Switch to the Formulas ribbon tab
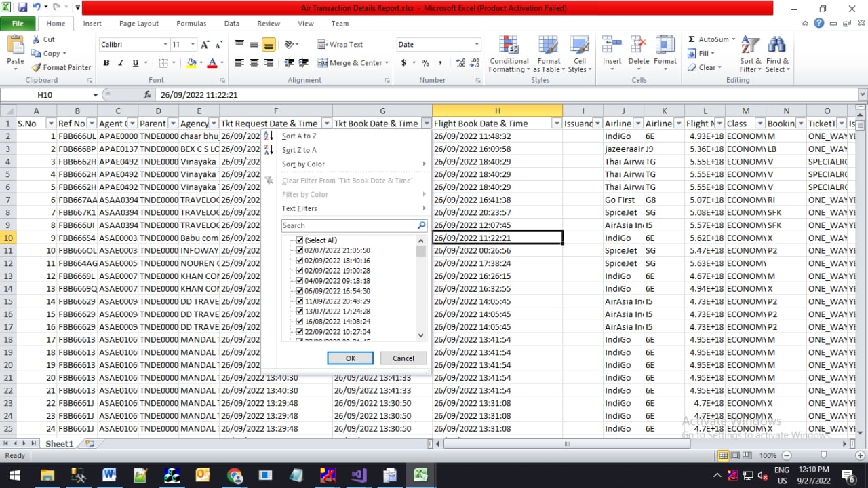 191,23
